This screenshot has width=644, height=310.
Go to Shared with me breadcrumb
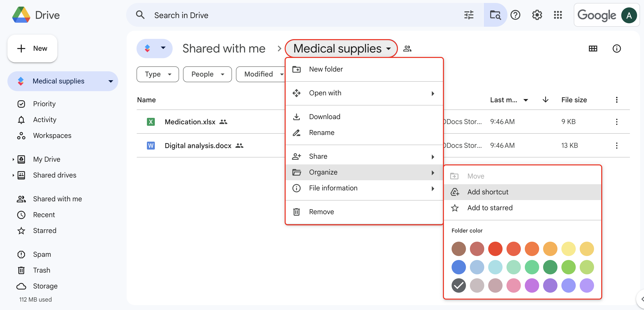pyautogui.click(x=224, y=49)
